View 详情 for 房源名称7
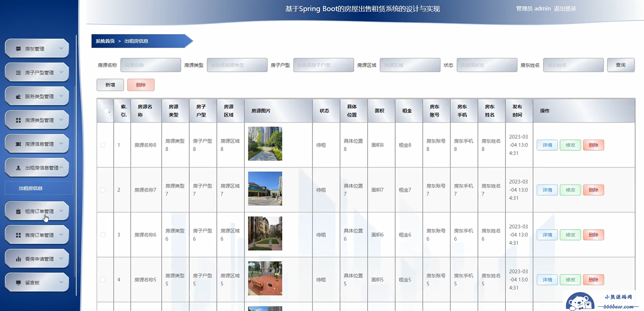The height and width of the screenshot is (311, 644). coord(547,190)
